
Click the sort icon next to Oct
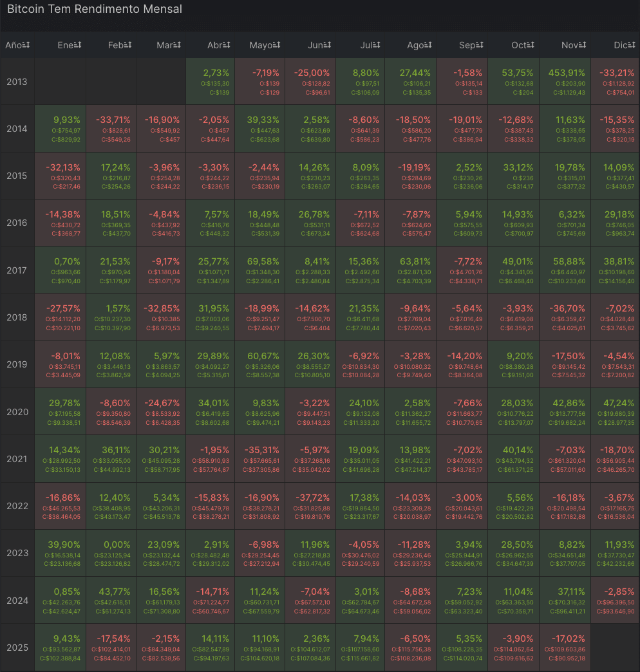pos(531,45)
